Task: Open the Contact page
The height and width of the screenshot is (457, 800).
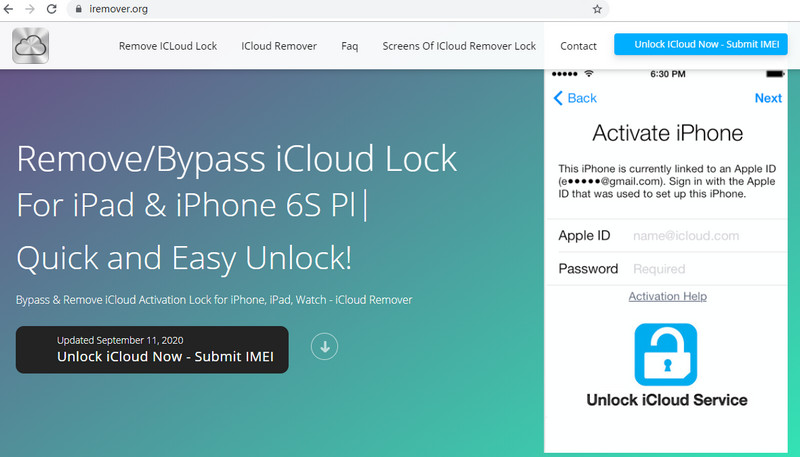Action: pyautogui.click(x=578, y=46)
